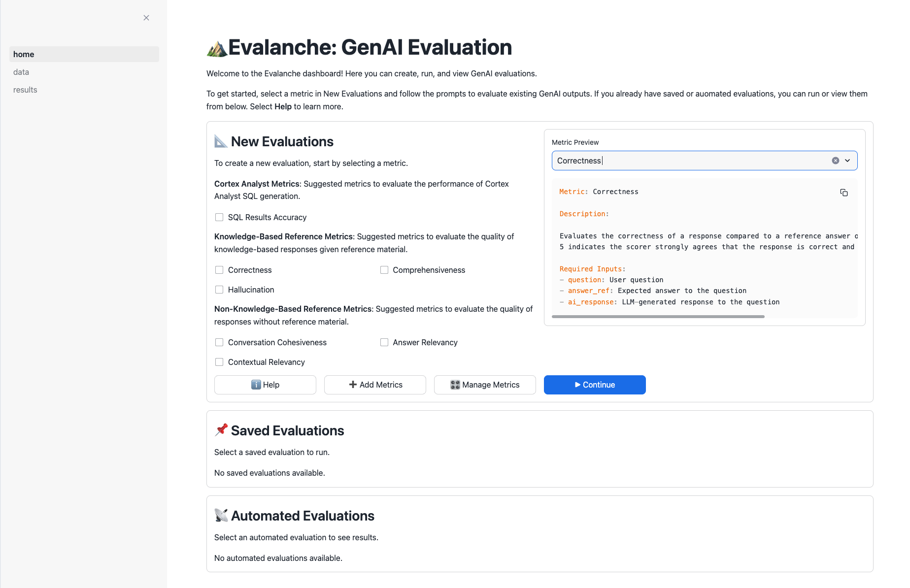Expand the Metric Preview dropdown arrow
Viewport: 910px width, 588px height.
click(847, 161)
